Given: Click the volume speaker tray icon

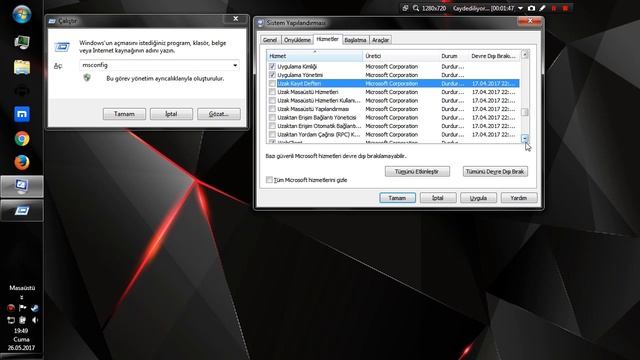Looking at the screenshot, I should point(35,320).
